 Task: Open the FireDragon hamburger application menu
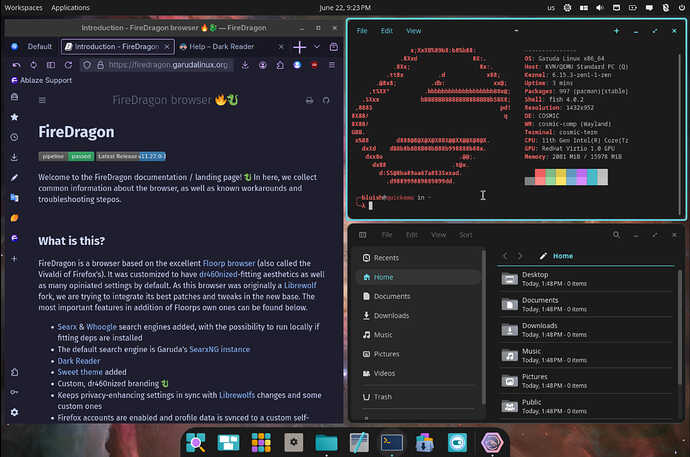(332, 65)
